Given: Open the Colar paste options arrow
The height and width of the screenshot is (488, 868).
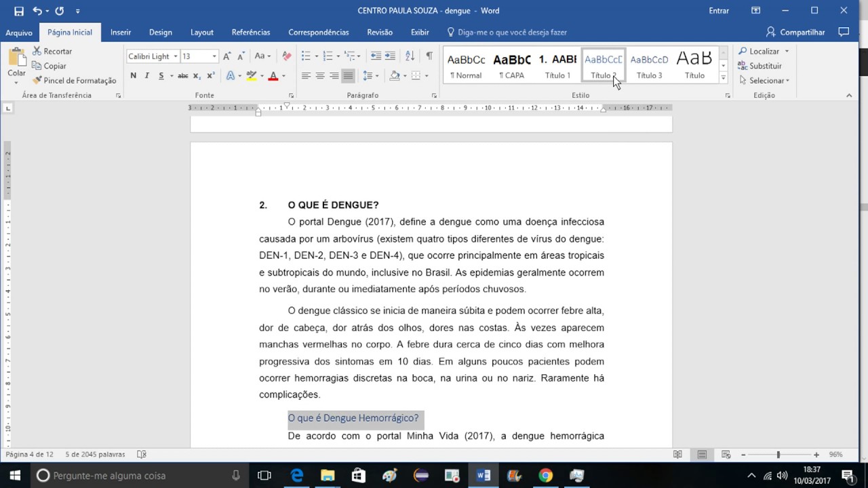Looking at the screenshot, I should 16,83.
